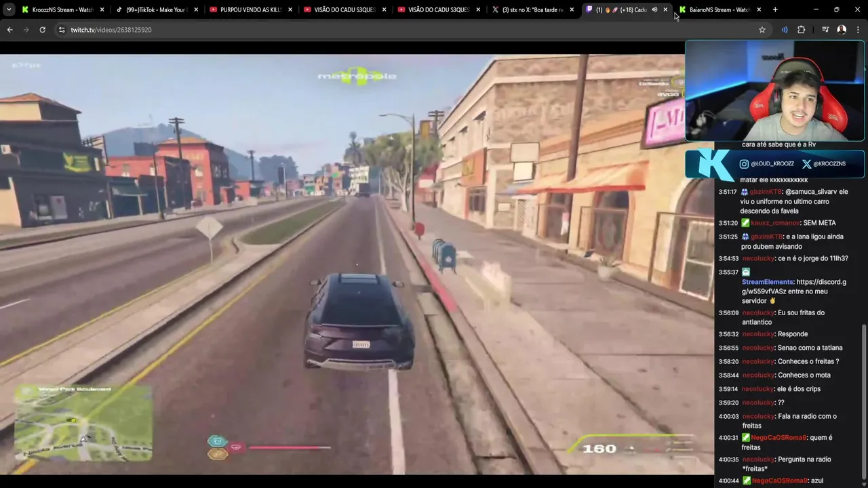The image size is (868, 488).
Task: Close the BaianoNS Stream tab
Action: (x=759, y=9)
